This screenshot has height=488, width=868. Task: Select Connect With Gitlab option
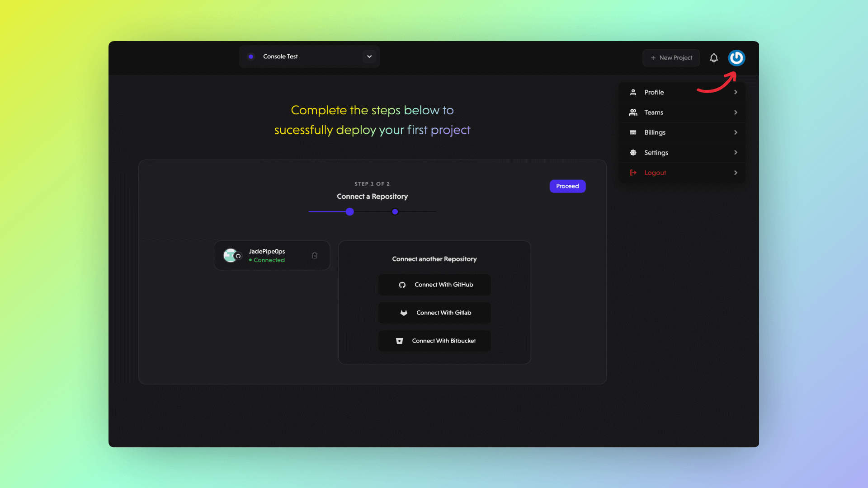434,312
